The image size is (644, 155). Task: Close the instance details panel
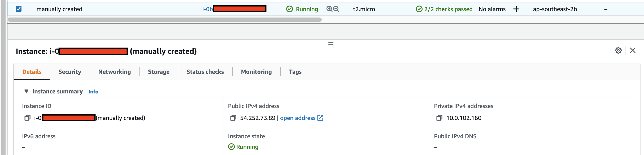click(633, 50)
